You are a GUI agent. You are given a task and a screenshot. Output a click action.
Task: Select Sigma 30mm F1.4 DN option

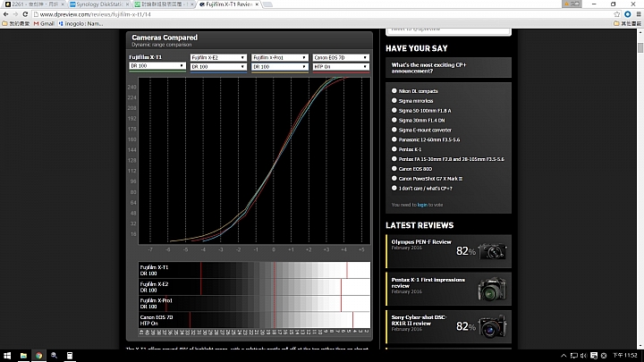(394, 120)
